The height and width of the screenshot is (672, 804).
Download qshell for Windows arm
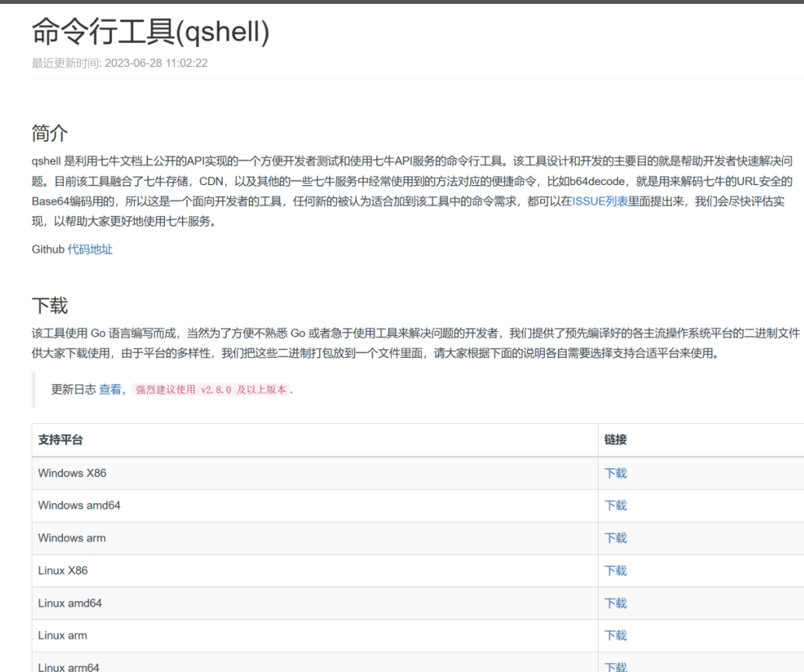pyautogui.click(x=616, y=538)
